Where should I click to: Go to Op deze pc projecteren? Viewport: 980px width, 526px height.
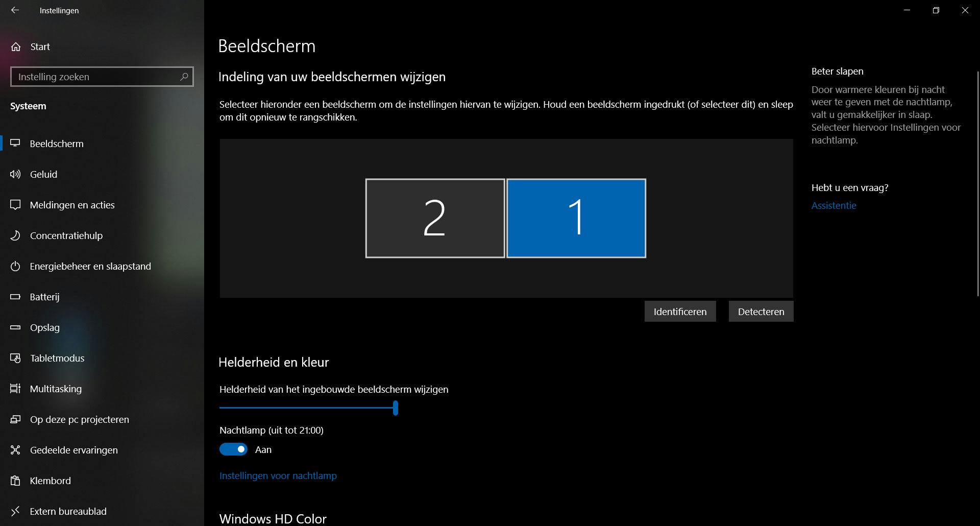(102, 419)
